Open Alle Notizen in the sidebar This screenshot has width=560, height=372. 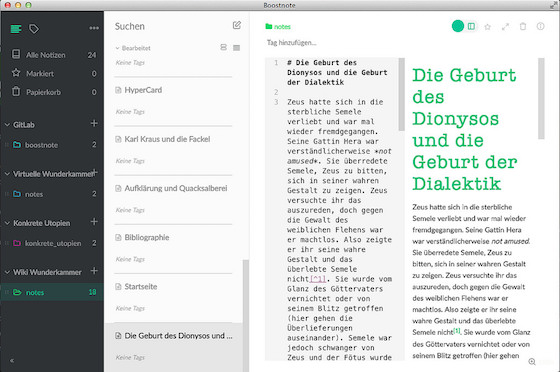coord(52,55)
